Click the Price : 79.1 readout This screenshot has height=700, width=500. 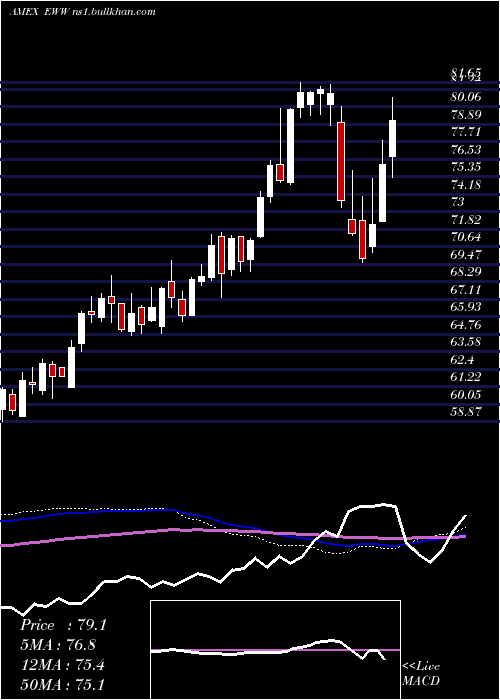tap(63, 625)
